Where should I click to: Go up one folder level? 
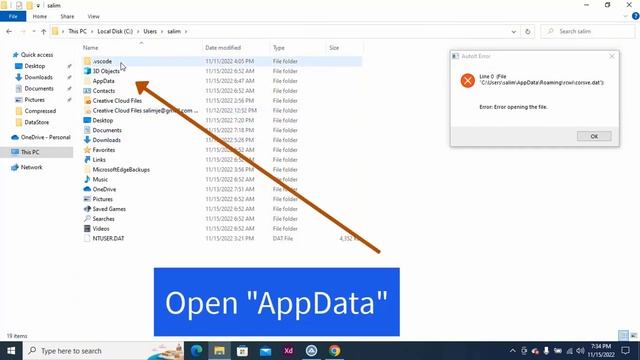43,31
